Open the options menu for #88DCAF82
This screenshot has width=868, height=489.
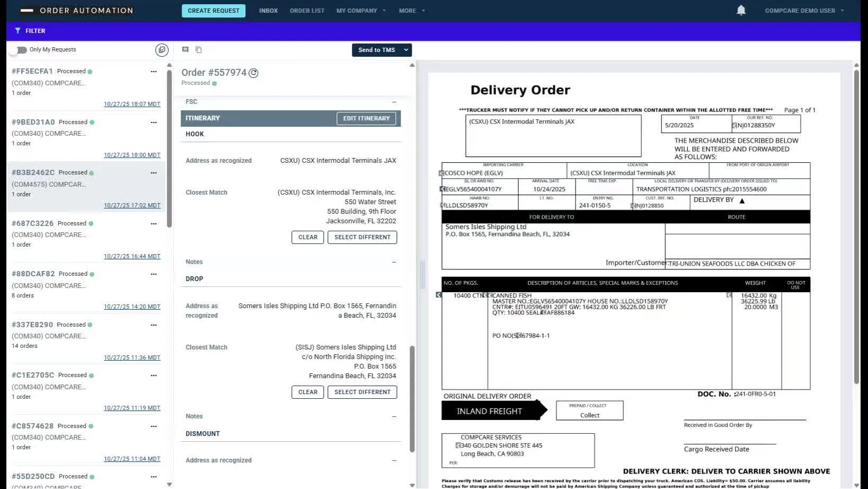pyautogui.click(x=154, y=274)
